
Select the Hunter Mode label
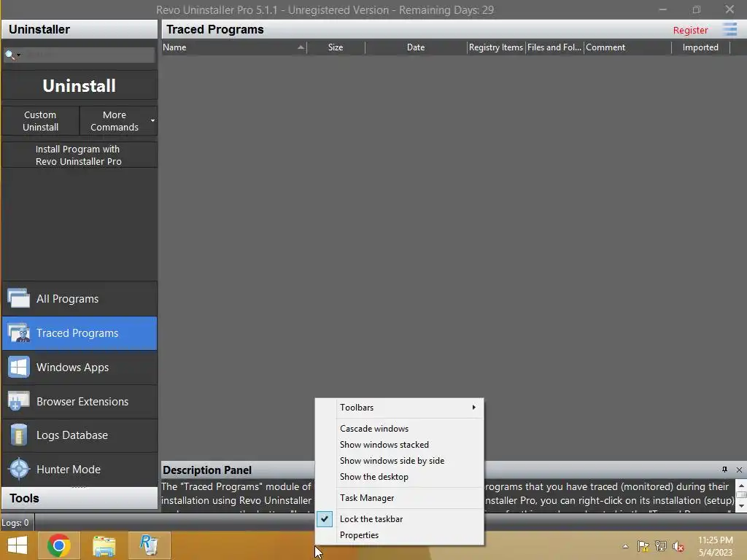coord(68,469)
